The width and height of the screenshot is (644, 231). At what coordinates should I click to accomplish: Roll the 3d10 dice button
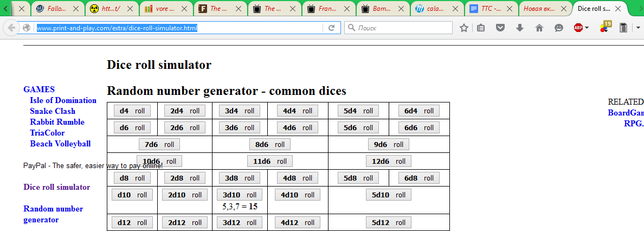(x=240, y=195)
